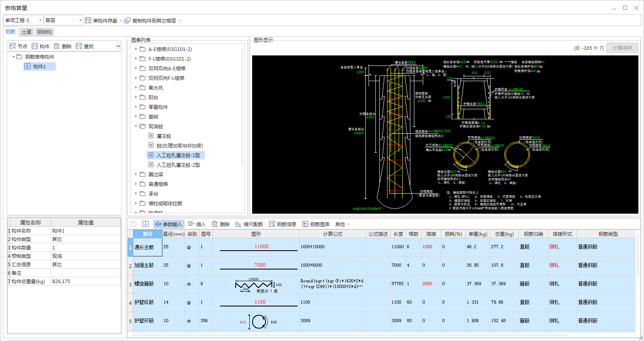Collapse the 现浇桩 folder
Image resolution: width=644 pixels, height=341 pixels.
(136, 126)
